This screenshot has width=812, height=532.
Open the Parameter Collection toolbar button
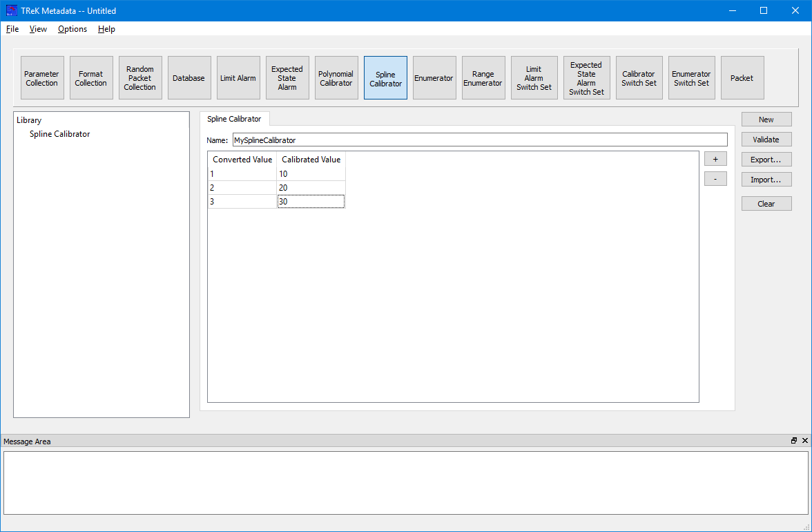pyautogui.click(x=42, y=78)
